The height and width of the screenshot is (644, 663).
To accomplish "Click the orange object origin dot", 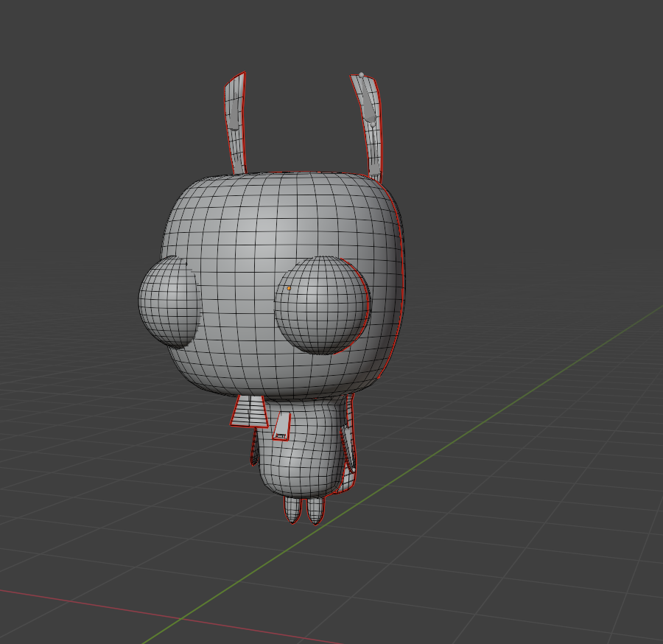I will pos(290,288).
